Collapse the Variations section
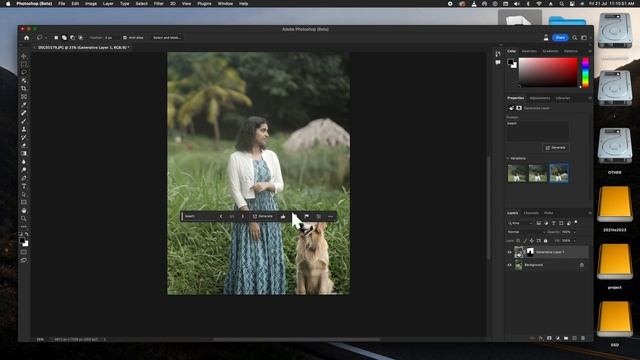This screenshot has height=360, width=640. [x=508, y=158]
